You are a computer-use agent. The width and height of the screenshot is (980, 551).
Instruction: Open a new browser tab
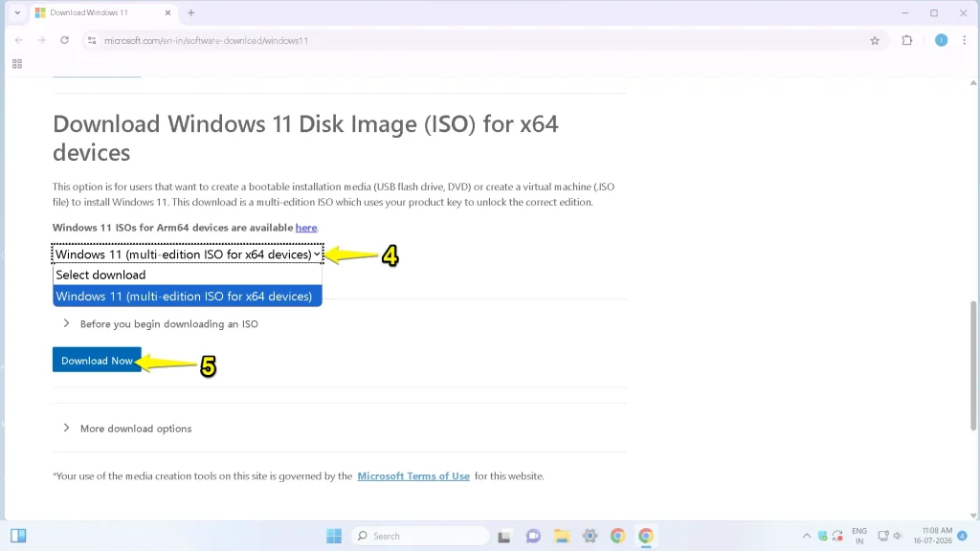click(x=191, y=12)
